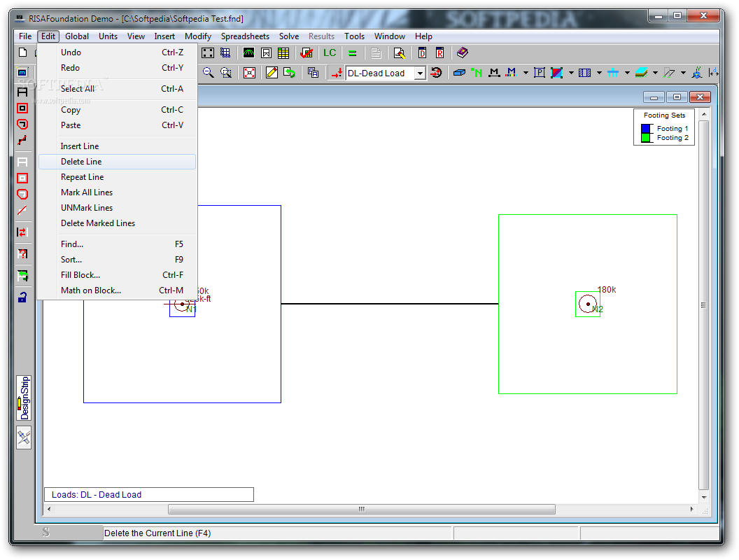The width and height of the screenshot is (739, 560).
Task: Click the green equals solve icon
Action: pyautogui.click(x=352, y=52)
